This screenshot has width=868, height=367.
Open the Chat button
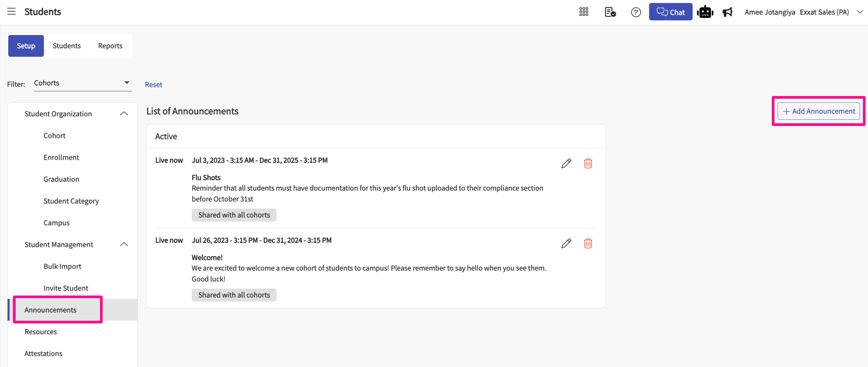(x=670, y=12)
